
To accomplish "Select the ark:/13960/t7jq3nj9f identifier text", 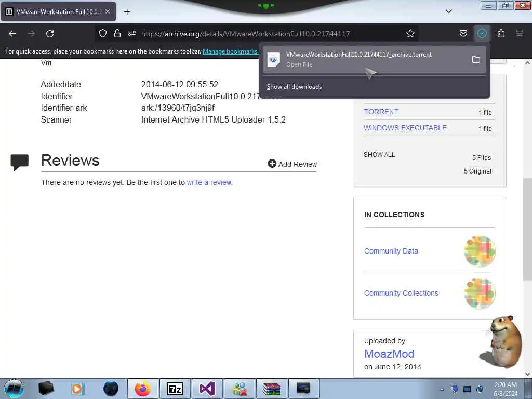I will click(x=178, y=108).
